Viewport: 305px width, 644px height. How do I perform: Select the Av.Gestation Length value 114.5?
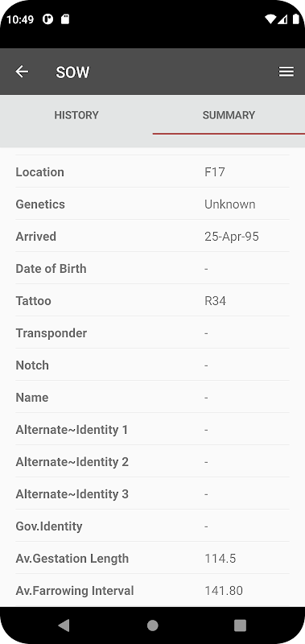coord(220,559)
